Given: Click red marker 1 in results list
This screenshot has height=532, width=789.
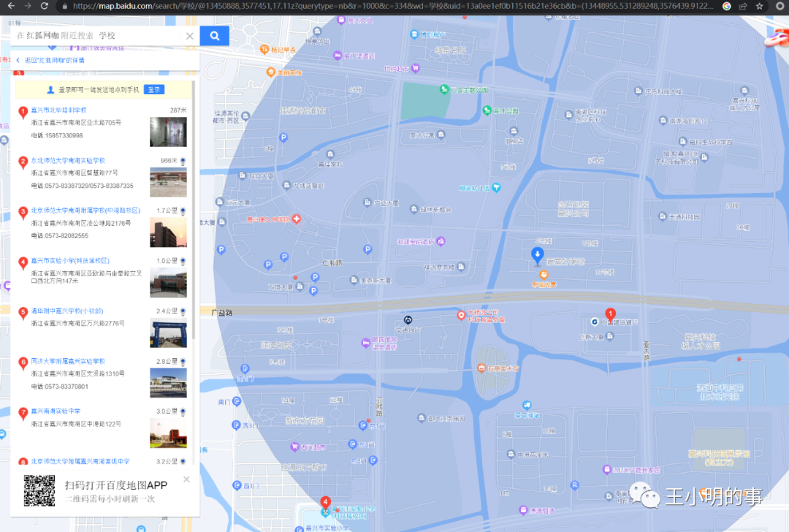Looking at the screenshot, I should pyautogui.click(x=23, y=112).
